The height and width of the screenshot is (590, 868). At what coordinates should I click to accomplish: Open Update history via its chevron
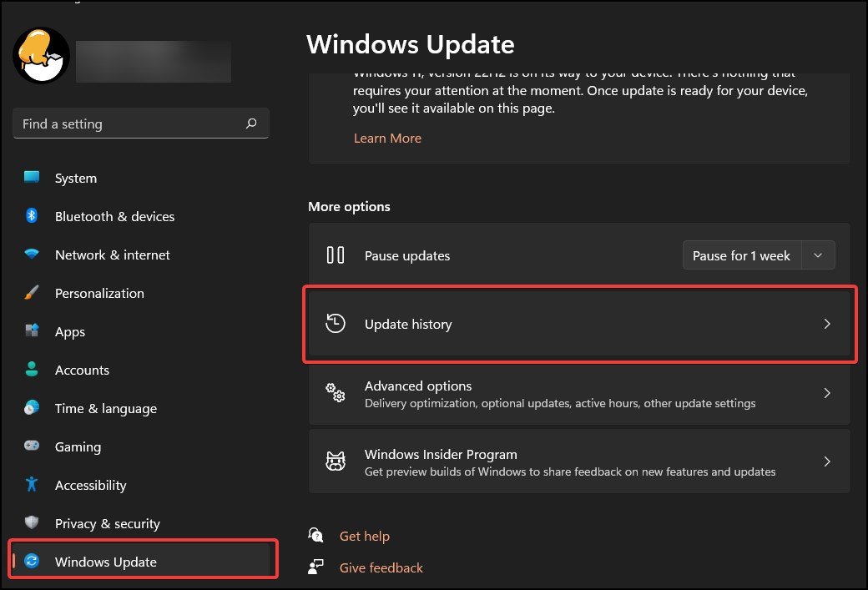(x=826, y=324)
